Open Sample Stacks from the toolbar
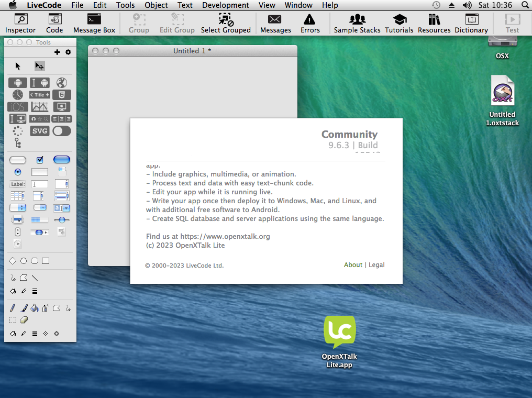 pyautogui.click(x=357, y=24)
